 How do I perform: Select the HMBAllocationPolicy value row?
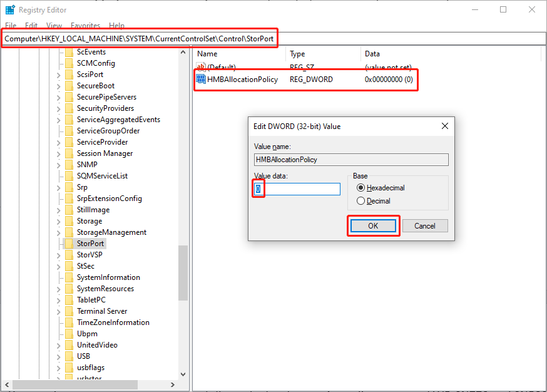[x=305, y=80]
